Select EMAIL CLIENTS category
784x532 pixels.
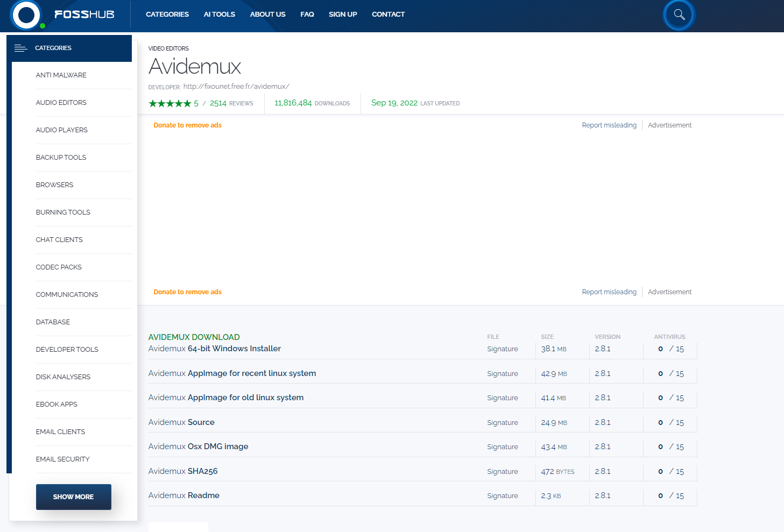pyautogui.click(x=60, y=432)
